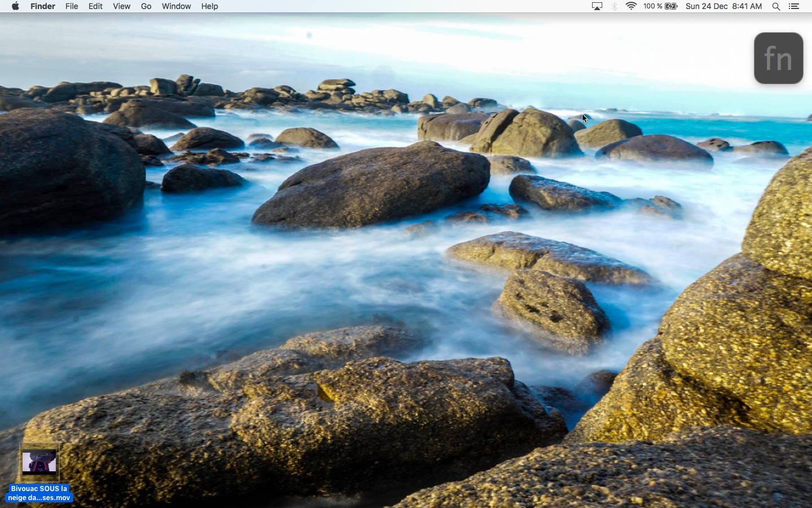This screenshot has height=508, width=812.
Task: Open the Apple menu
Action: pyautogui.click(x=15, y=6)
